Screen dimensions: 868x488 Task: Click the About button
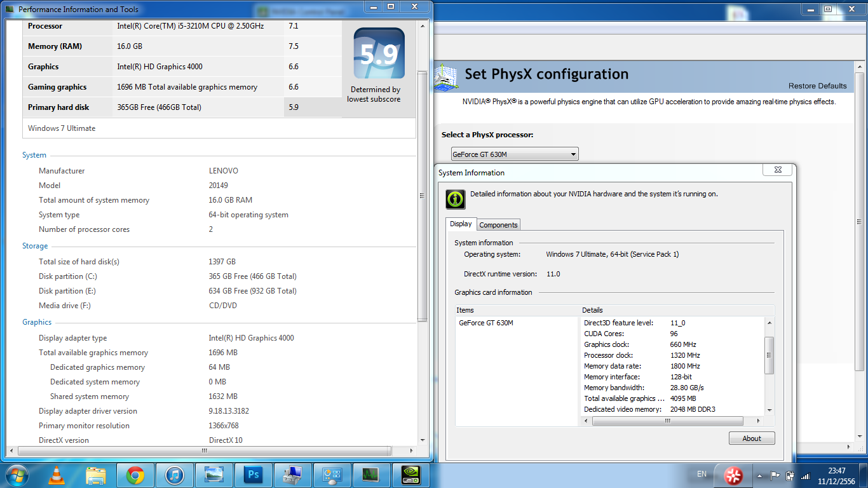(752, 438)
